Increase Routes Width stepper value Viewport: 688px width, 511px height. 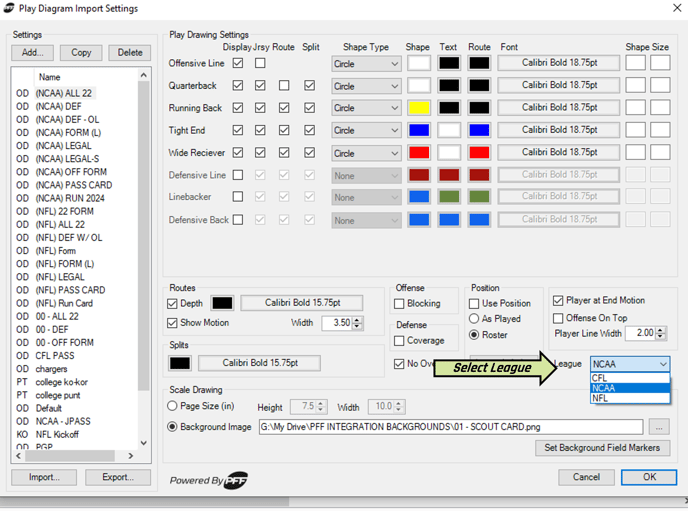pos(358,320)
